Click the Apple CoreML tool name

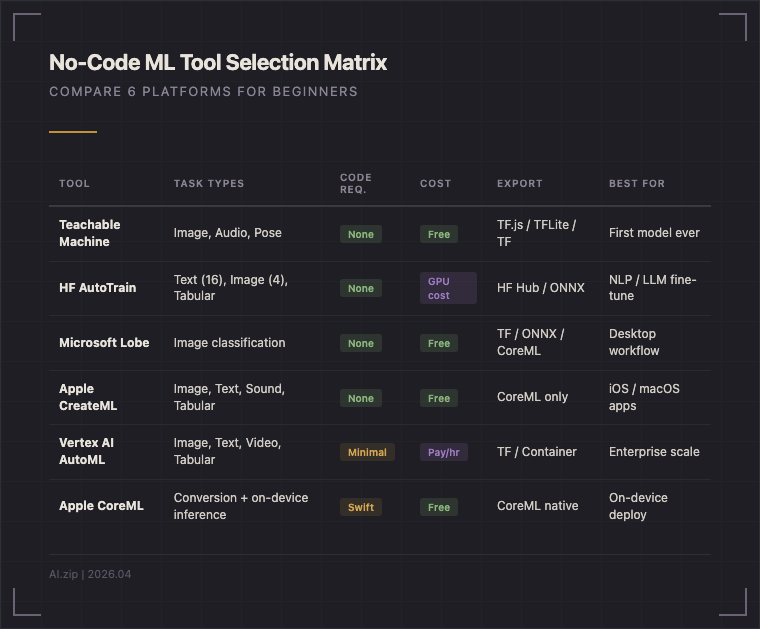click(101, 506)
